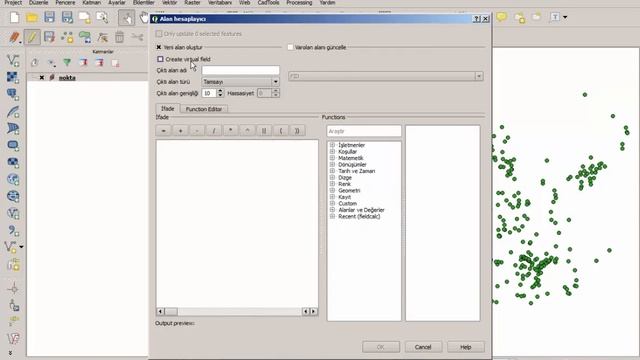The image size is (640, 360).
Task: Click the Araştır function search field
Action: click(x=364, y=131)
